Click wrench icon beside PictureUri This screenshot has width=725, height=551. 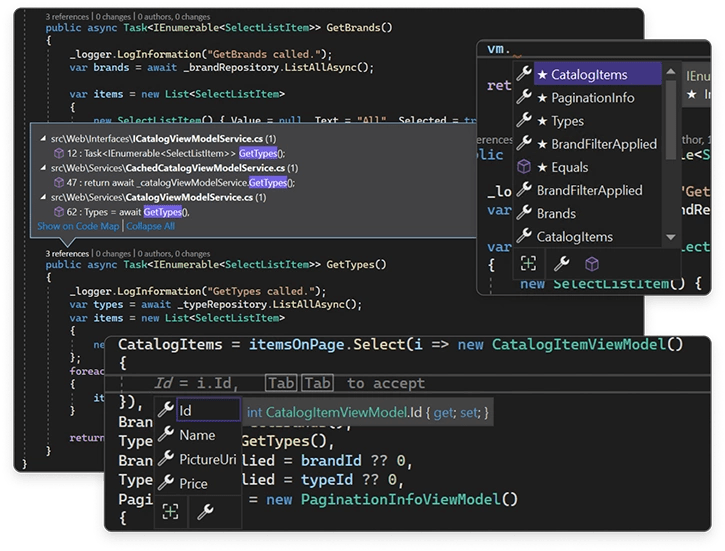[166, 458]
